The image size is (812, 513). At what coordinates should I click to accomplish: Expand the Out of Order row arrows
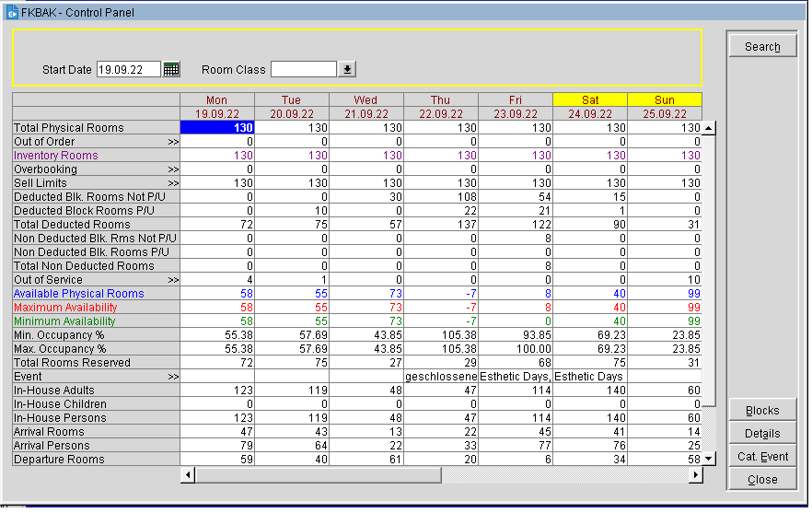(x=173, y=142)
